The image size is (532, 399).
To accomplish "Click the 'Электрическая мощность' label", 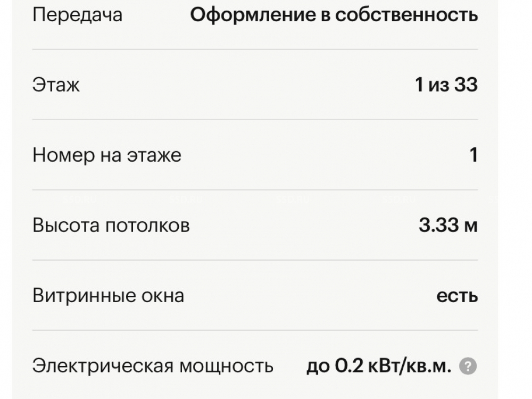I will (x=153, y=366).
